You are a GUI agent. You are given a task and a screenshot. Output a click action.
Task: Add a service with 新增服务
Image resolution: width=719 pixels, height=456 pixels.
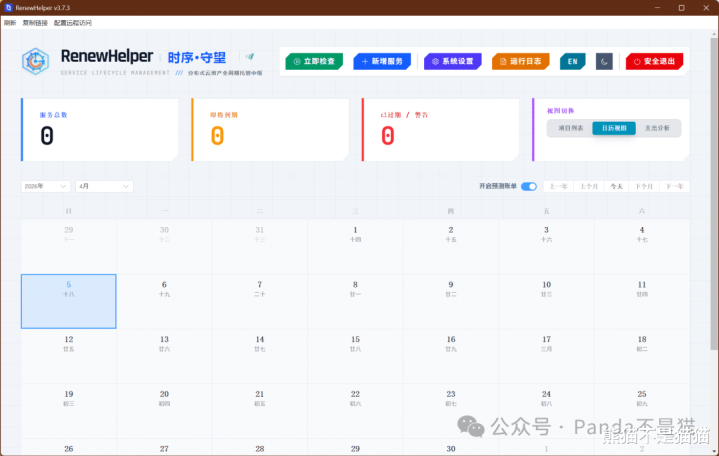381,61
